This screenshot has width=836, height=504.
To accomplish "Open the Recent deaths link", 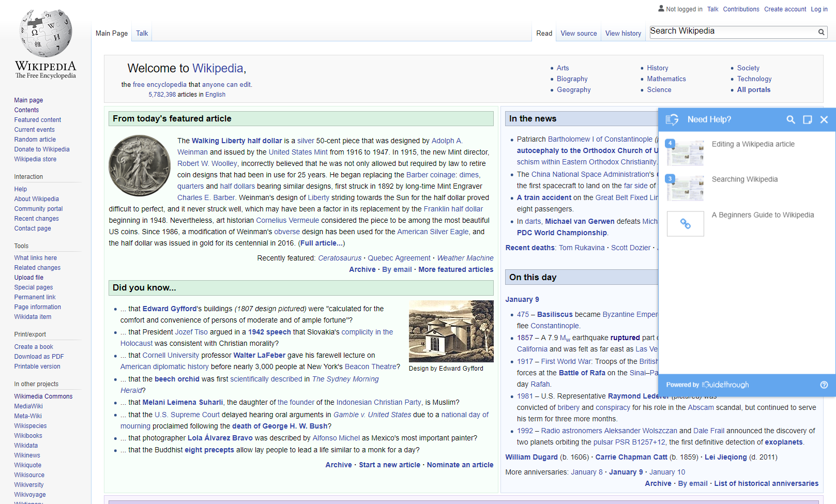I will pos(530,248).
